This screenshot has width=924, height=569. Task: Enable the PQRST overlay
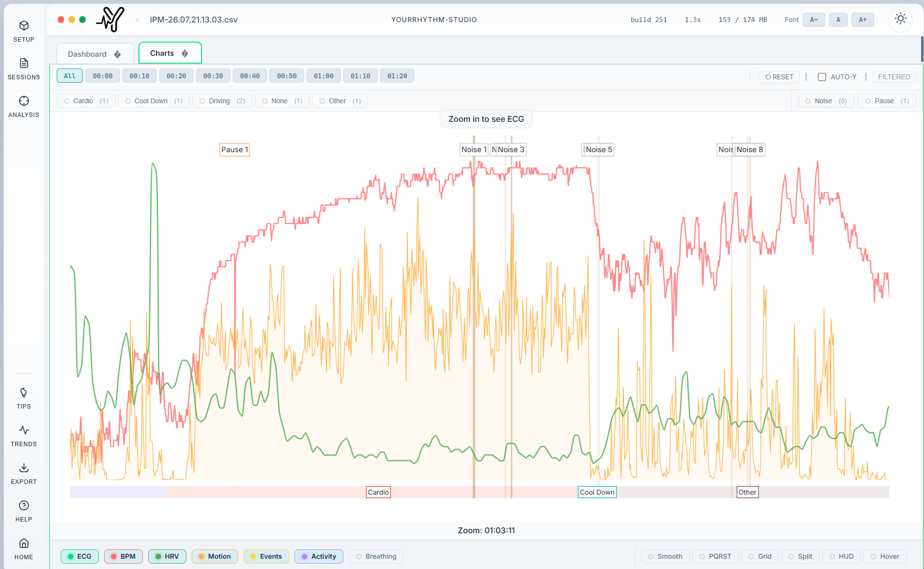[715, 556]
